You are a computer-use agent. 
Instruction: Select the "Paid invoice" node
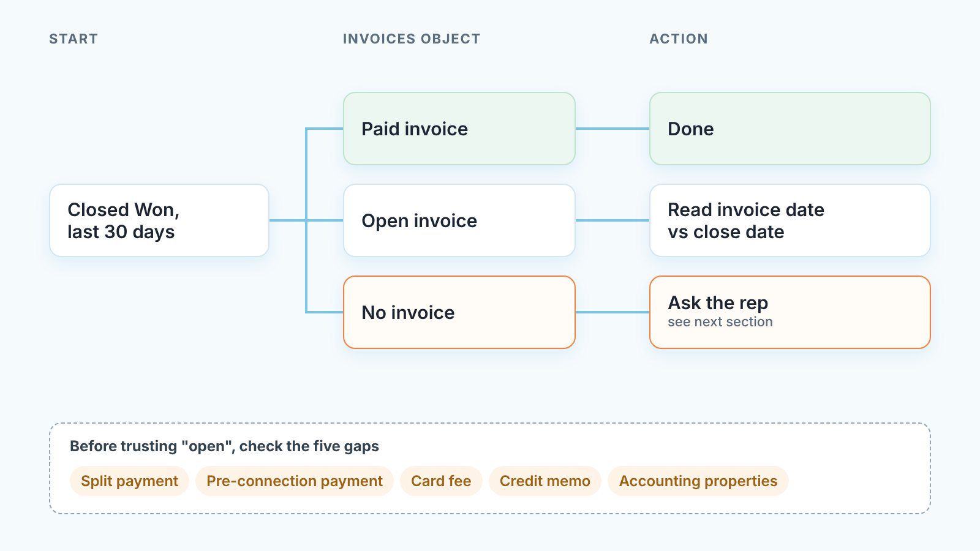[459, 129]
